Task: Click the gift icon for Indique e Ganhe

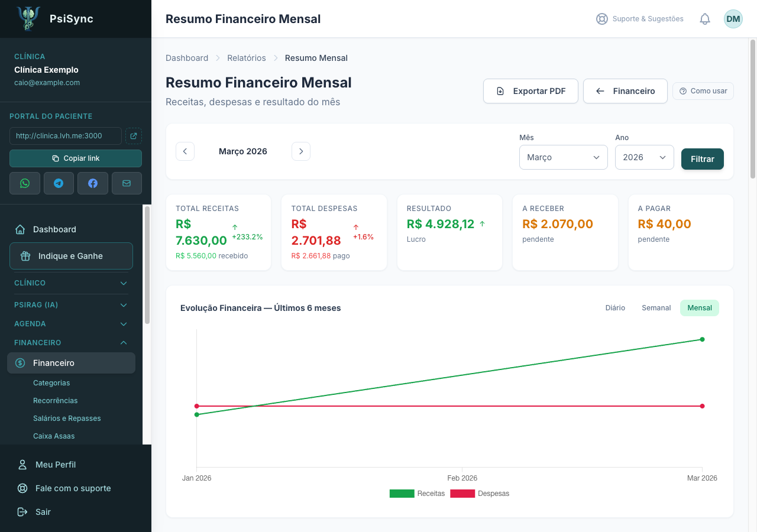Action: point(25,256)
